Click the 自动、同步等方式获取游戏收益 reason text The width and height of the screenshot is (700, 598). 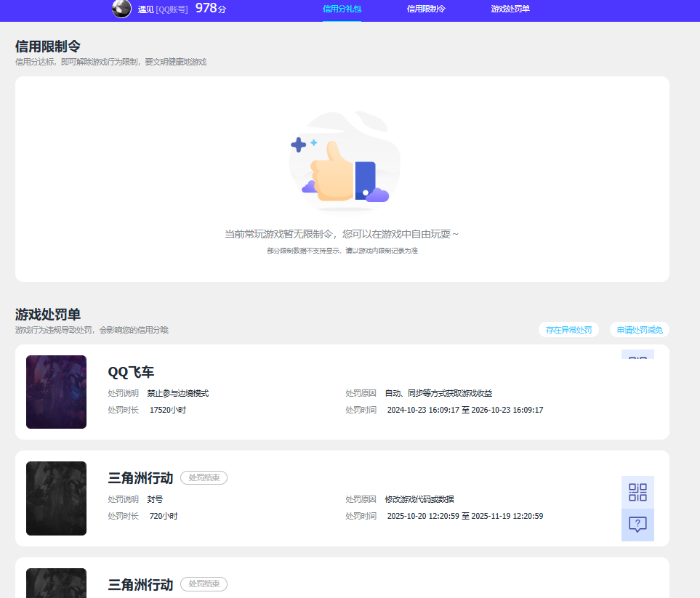pyautogui.click(x=438, y=393)
